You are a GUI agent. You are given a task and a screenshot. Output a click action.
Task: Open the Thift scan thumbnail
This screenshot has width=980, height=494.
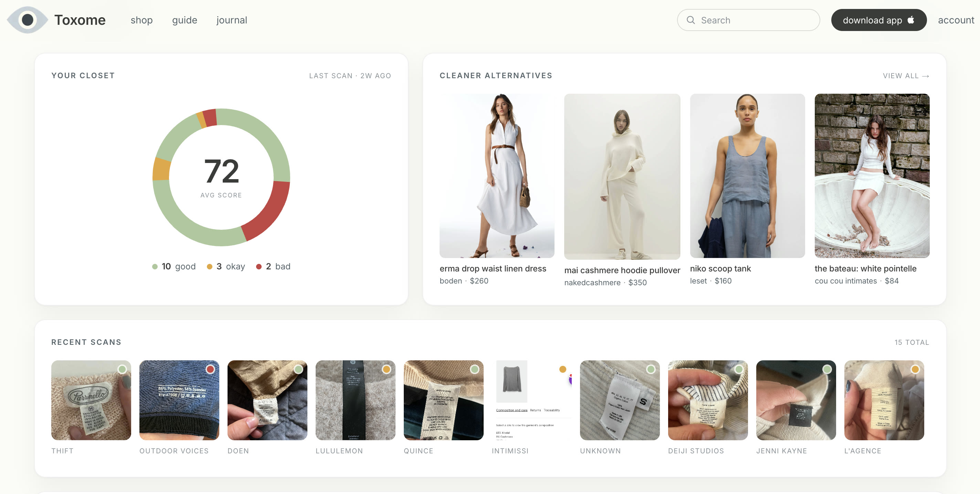91,400
